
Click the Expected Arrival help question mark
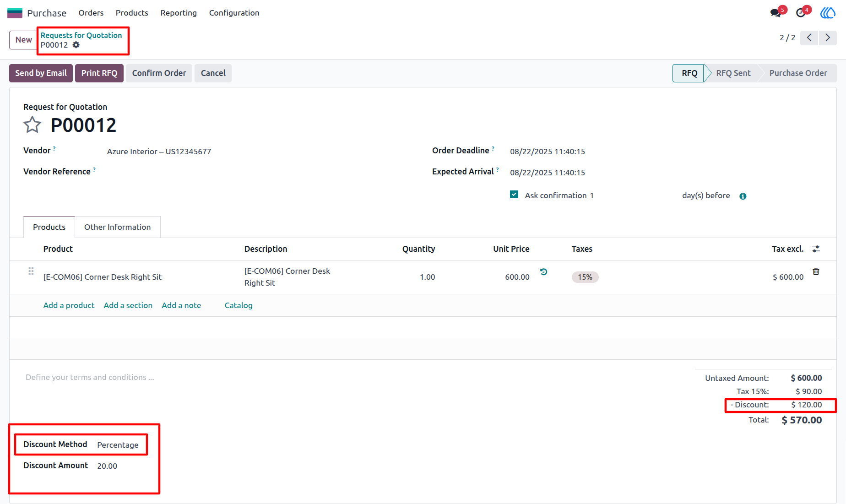tap(498, 169)
